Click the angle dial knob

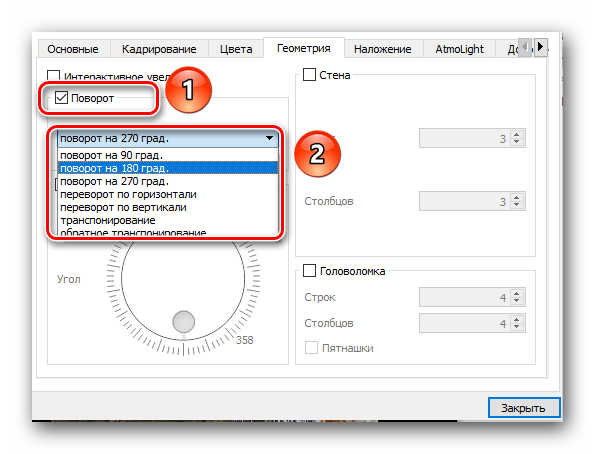184,322
